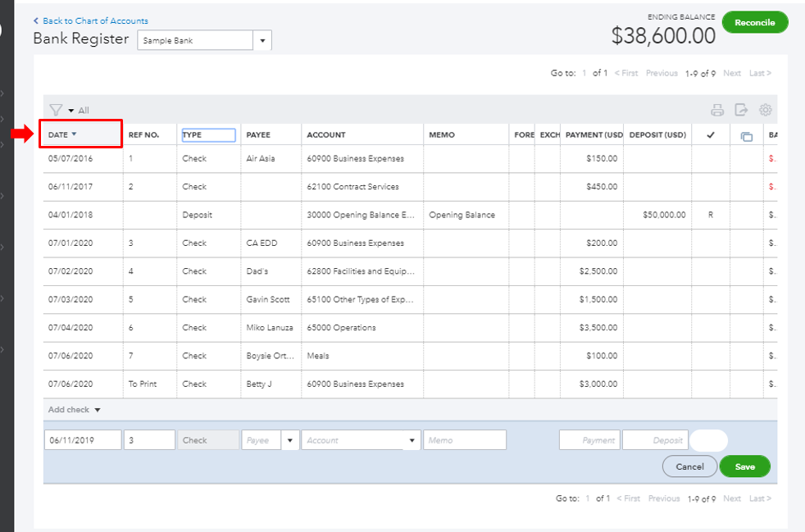Click the print register icon
Image resolution: width=805 pixels, height=532 pixels.
coord(717,110)
